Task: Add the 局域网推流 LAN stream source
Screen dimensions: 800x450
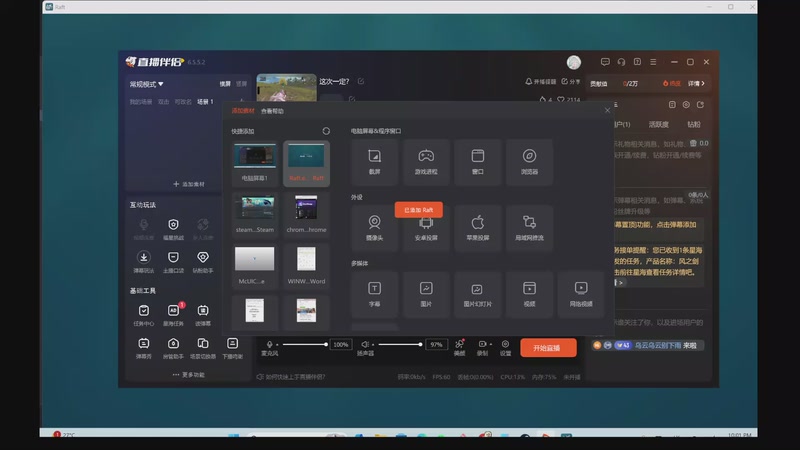Action: pos(529,228)
